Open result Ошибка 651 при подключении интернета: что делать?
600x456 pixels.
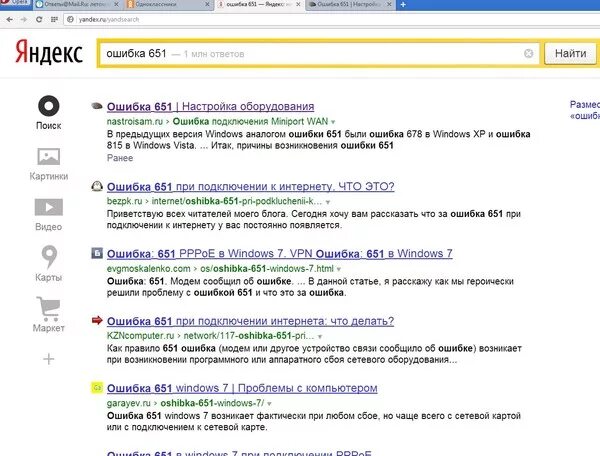(250, 321)
